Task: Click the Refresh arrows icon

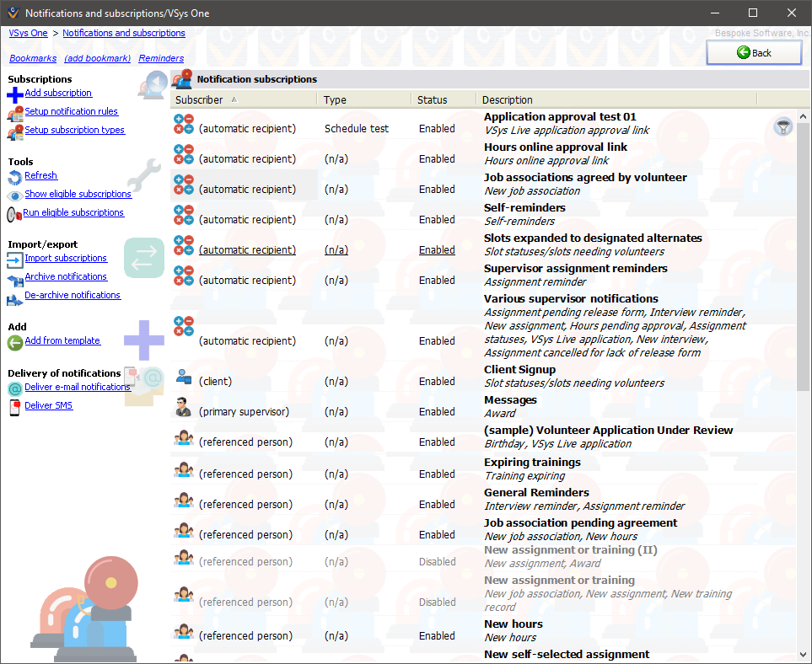Action: (x=15, y=177)
